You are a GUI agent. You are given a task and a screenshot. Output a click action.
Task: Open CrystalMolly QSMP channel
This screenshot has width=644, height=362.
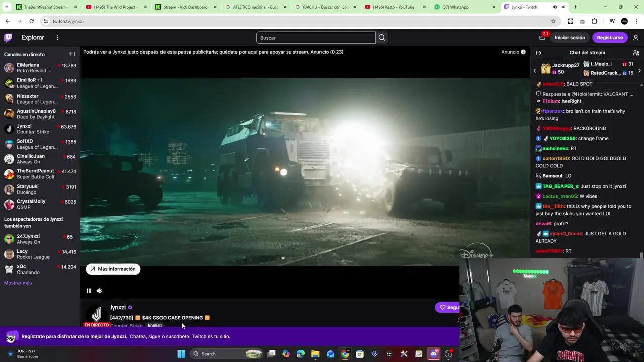point(40,204)
